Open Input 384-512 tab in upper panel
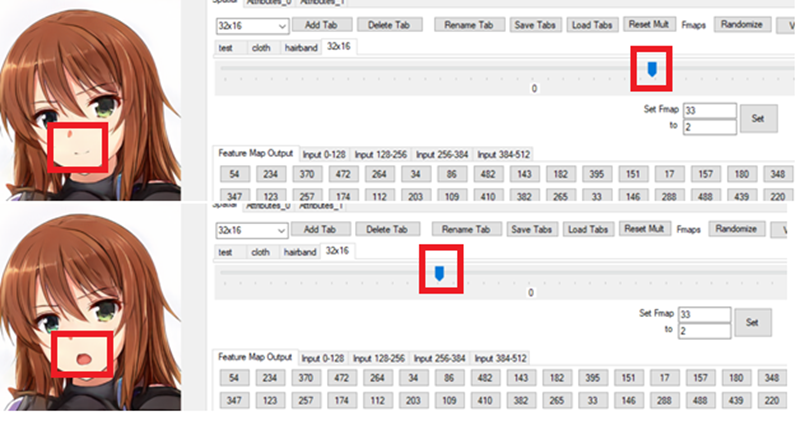 coord(504,155)
